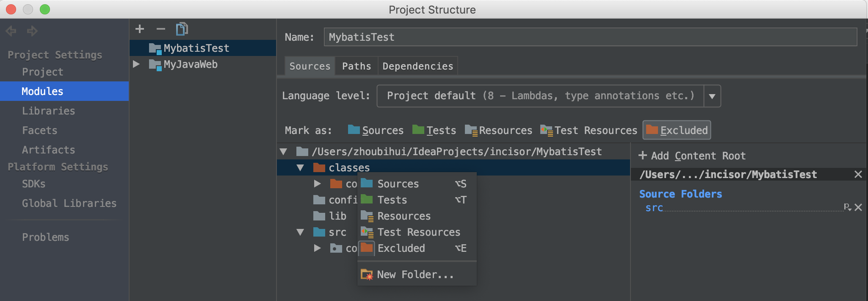This screenshot has width=868, height=301.
Task: Select the MyJavaWeb module
Action: [x=203, y=64]
